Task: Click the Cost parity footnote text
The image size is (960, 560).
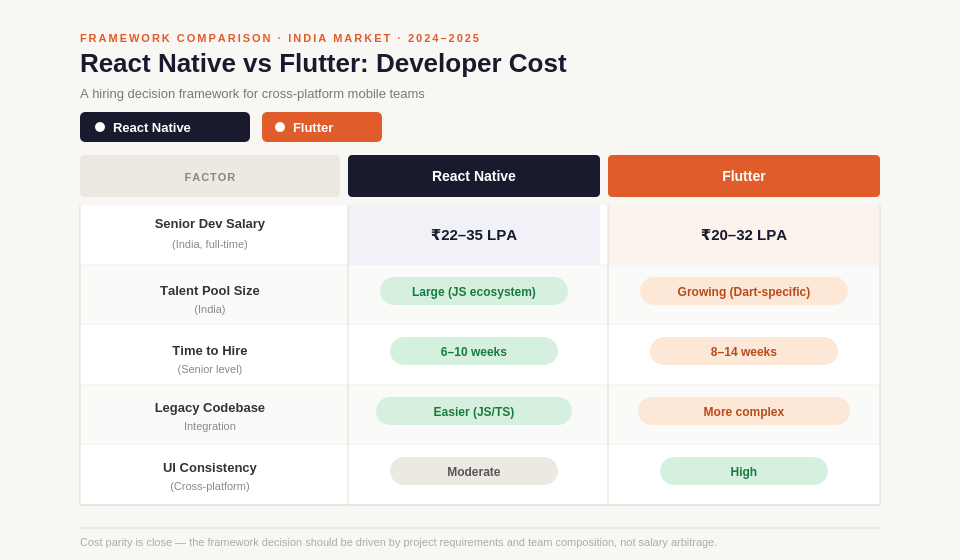Action: click(399, 542)
